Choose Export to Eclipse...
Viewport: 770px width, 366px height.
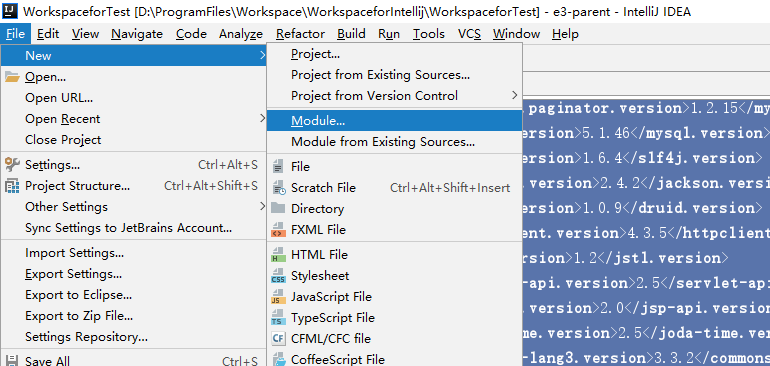click(x=134, y=295)
